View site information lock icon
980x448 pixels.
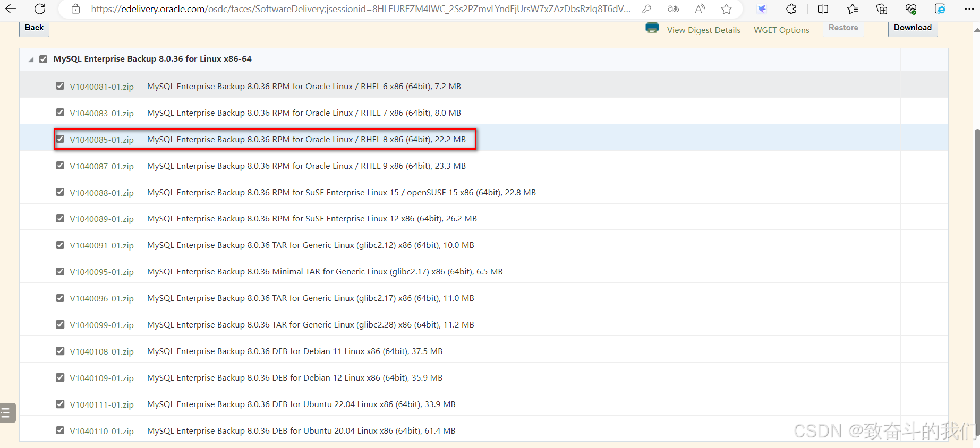(76, 8)
